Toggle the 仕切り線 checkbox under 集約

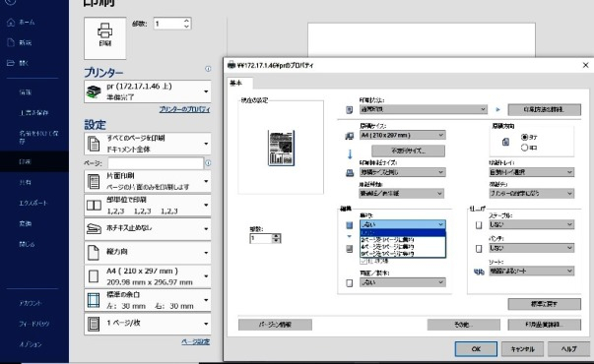(363, 261)
